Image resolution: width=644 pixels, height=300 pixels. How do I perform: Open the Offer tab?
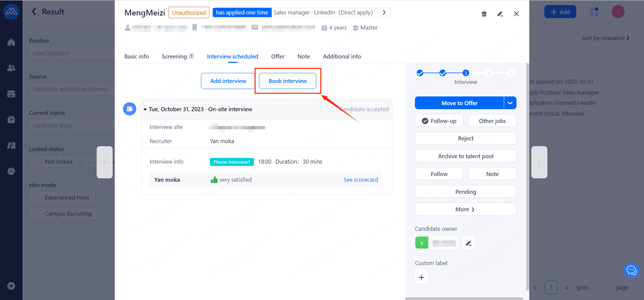coord(278,56)
